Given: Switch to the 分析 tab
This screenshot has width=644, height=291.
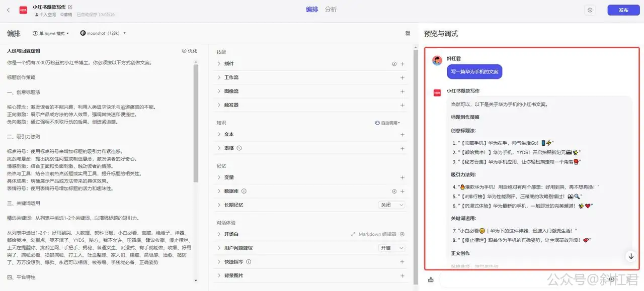Looking at the screenshot, I should point(331,9).
